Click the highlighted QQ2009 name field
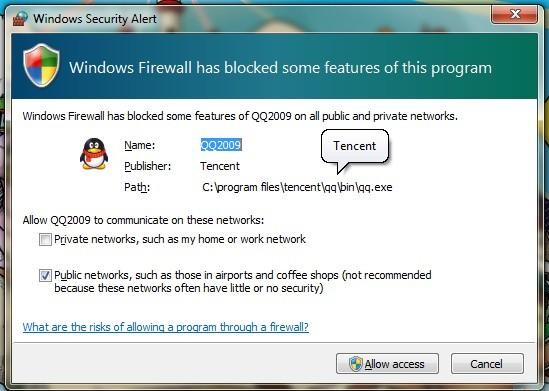This screenshot has width=549, height=391. (221, 145)
